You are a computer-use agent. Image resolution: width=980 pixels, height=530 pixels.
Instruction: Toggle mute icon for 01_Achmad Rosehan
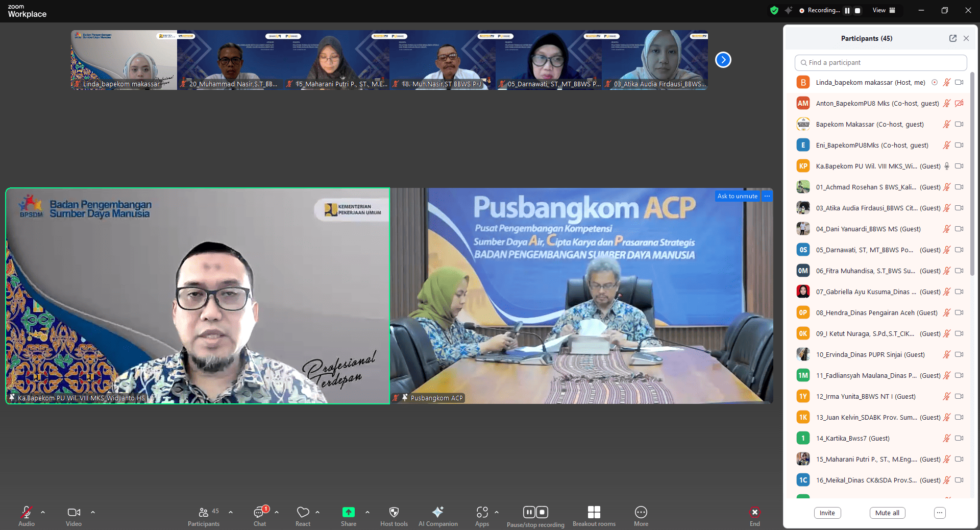click(946, 187)
